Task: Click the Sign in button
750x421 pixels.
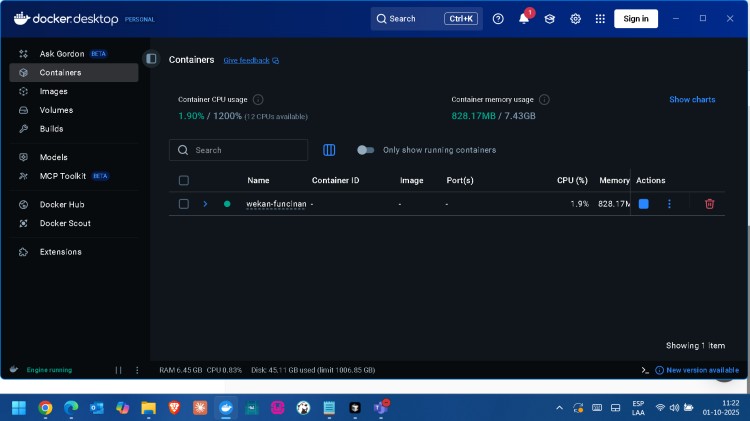Action: click(x=636, y=19)
